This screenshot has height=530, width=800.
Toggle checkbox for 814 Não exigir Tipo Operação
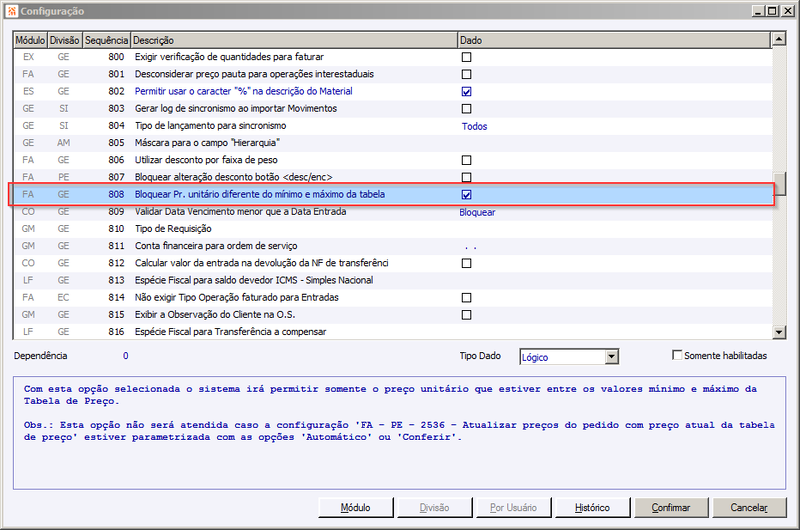click(x=466, y=297)
